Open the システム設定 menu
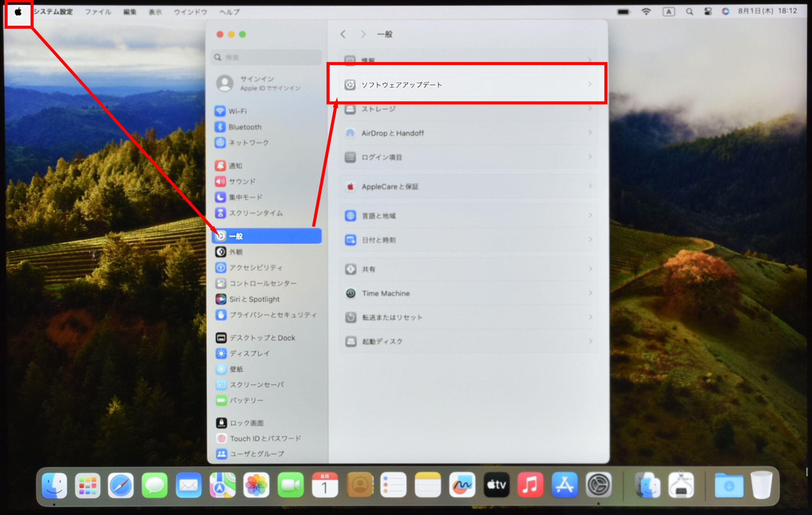 53,12
